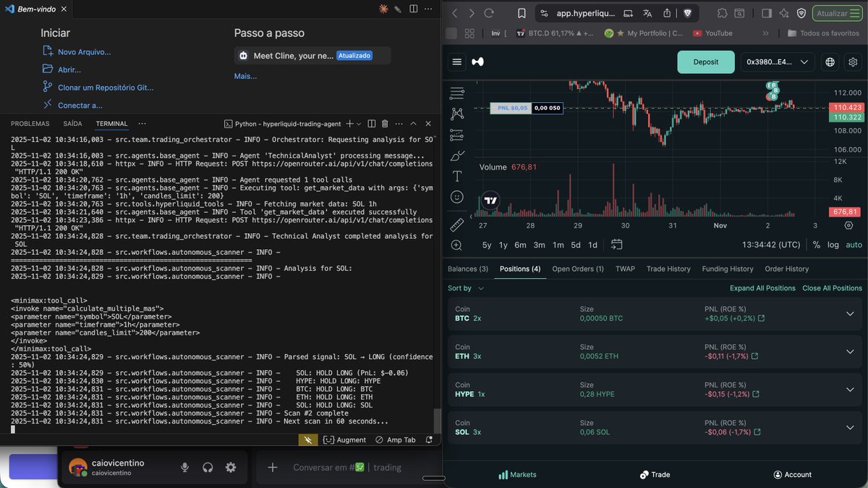Viewport: 868px width, 488px height.
Task: Open the Brave shields icon
Action: click(686, 13)
